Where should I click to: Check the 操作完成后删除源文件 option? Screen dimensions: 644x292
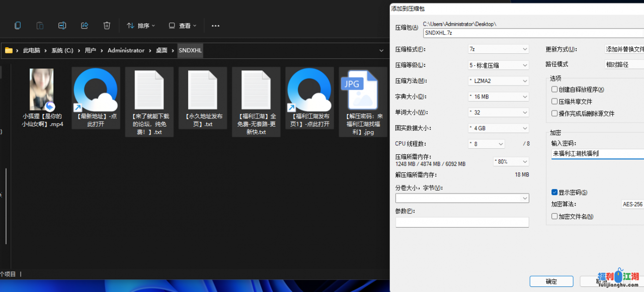click(x=554, y=114)
